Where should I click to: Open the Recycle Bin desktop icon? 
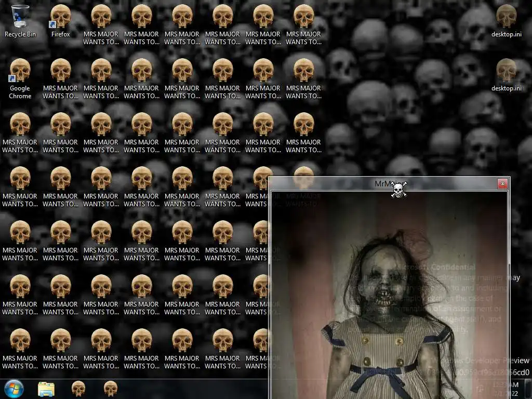tap(20, 21)
